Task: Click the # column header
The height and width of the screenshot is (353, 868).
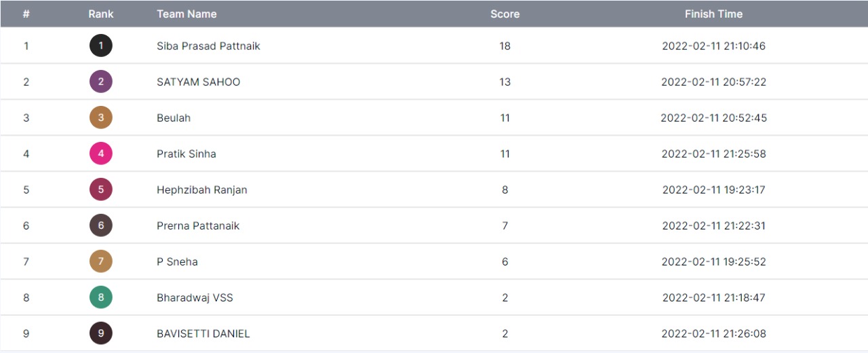Action: [x=26, y=14]
